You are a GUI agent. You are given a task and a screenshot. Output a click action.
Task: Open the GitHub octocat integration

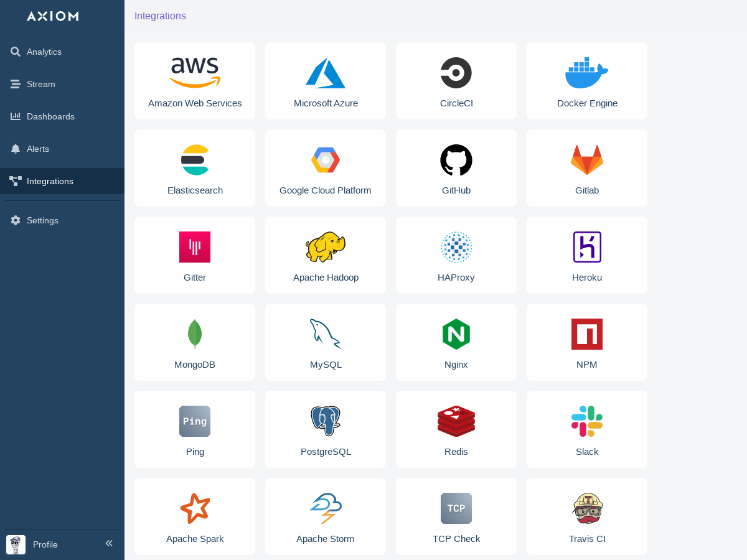pyautogui.click(x=456, y=160)
